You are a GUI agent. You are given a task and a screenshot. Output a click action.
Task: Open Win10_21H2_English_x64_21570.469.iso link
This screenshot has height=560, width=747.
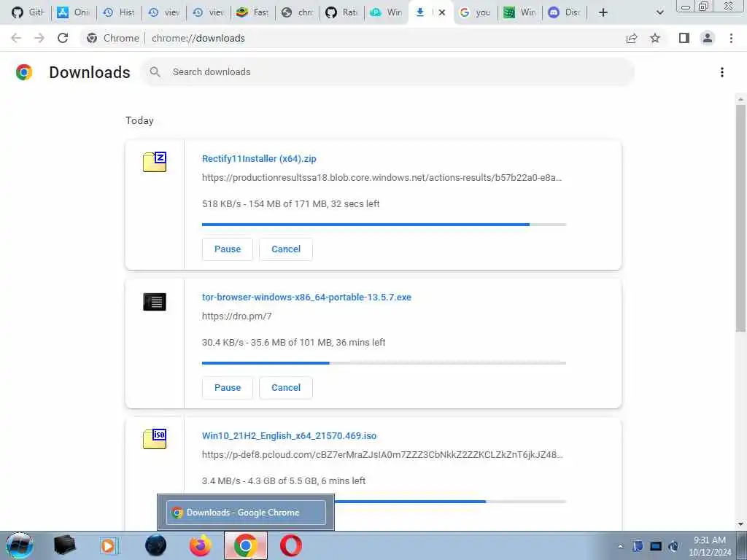point(289,436)
